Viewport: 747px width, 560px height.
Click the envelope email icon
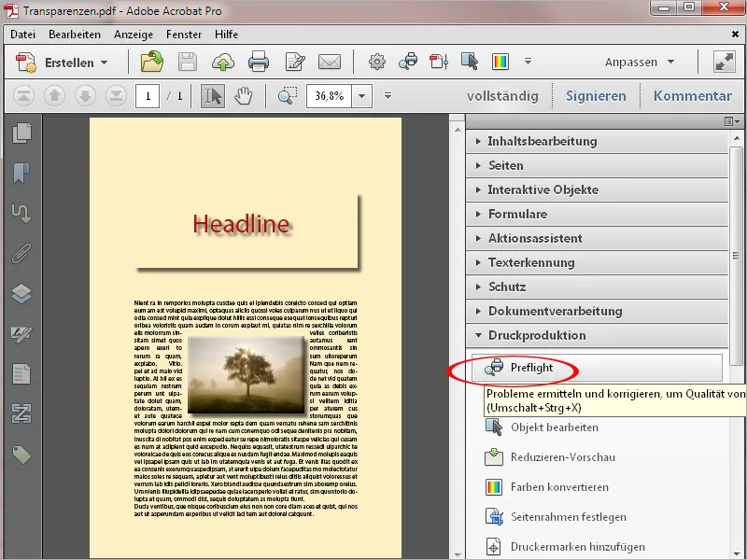(x=329, y=63)
